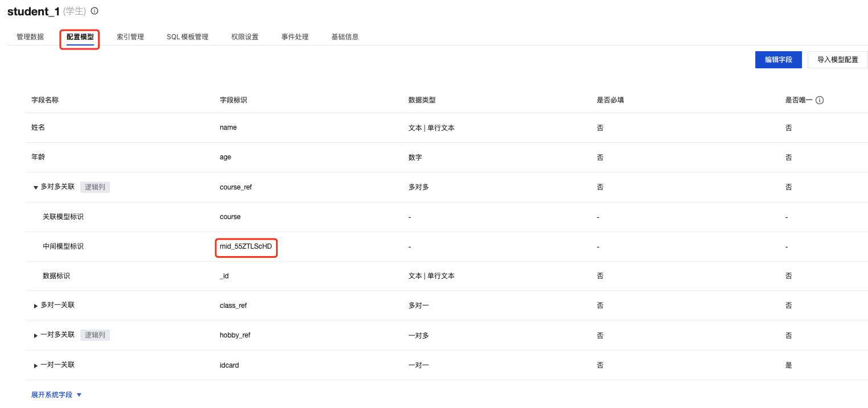
Task: Open the 基础信息 tab
Action: pos(344,36)
